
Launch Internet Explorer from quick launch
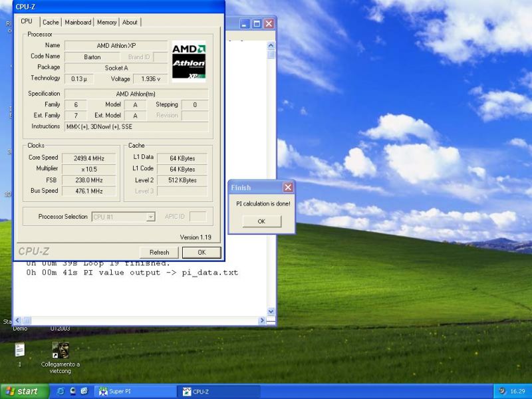pos(61,391)
